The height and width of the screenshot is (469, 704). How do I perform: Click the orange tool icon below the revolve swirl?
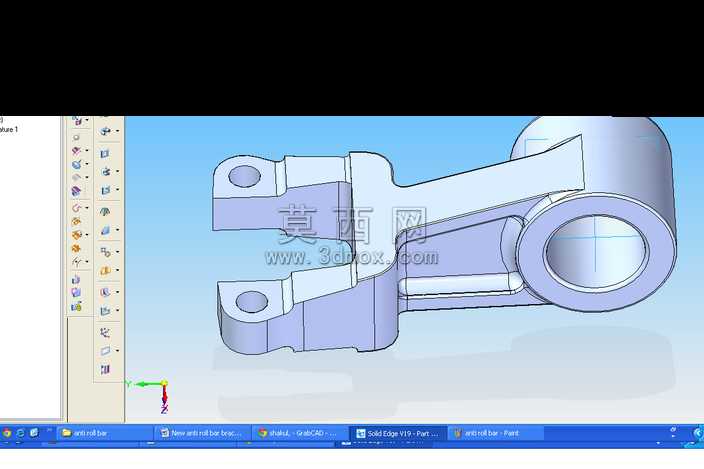coord(76,222)
